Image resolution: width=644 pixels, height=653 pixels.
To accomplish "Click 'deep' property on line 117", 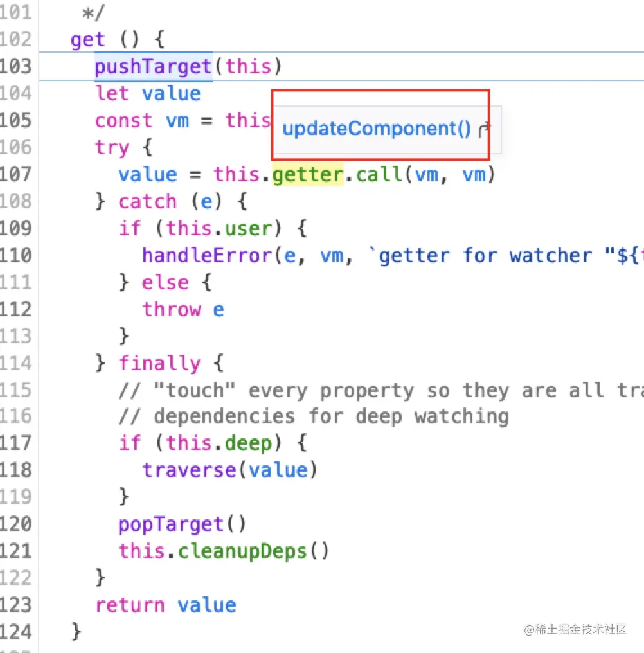I will coord(248,443).
